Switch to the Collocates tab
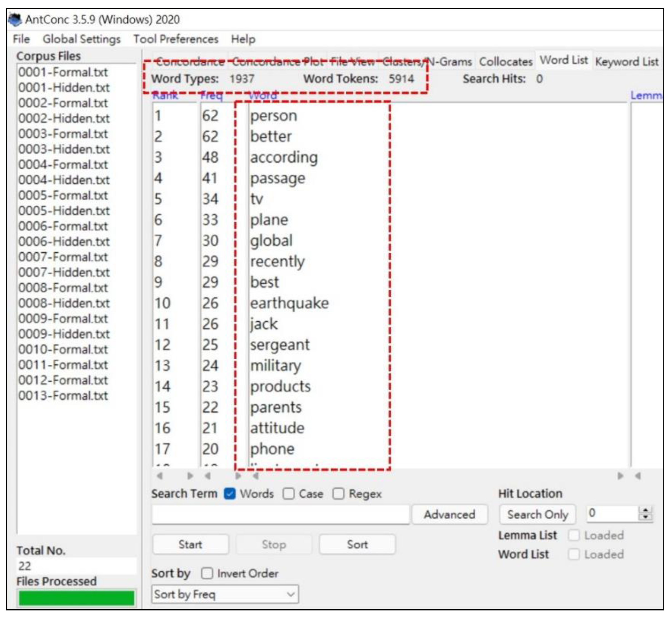 tap(506, 61)
